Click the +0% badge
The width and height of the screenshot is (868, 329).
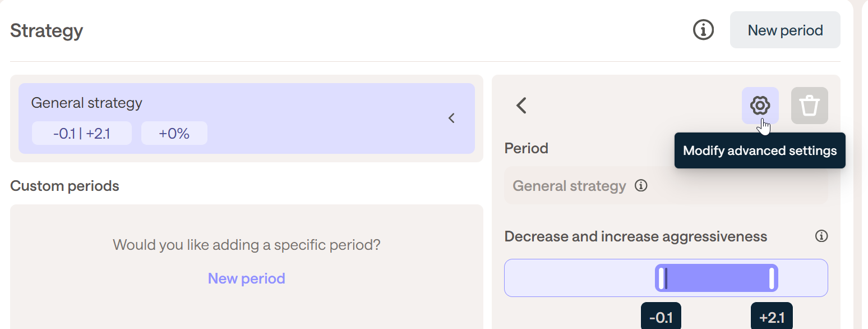tap(174, 134)
